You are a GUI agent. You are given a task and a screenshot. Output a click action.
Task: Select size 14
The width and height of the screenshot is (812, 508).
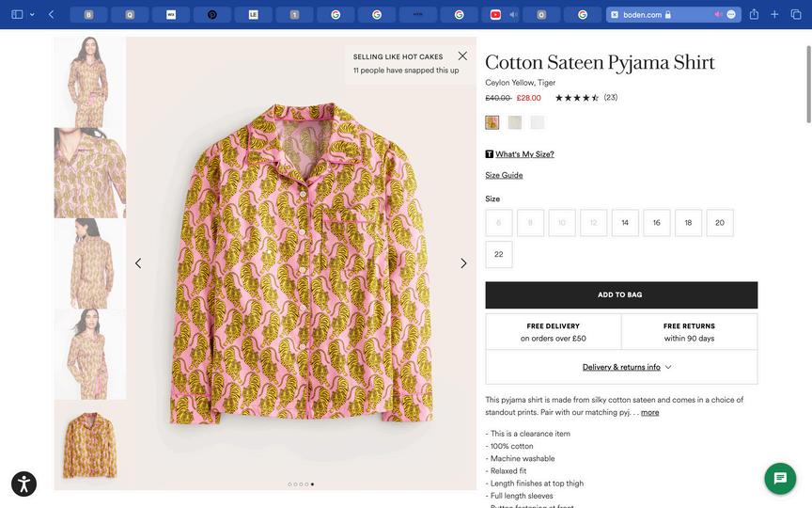click(x=625, y=223)
